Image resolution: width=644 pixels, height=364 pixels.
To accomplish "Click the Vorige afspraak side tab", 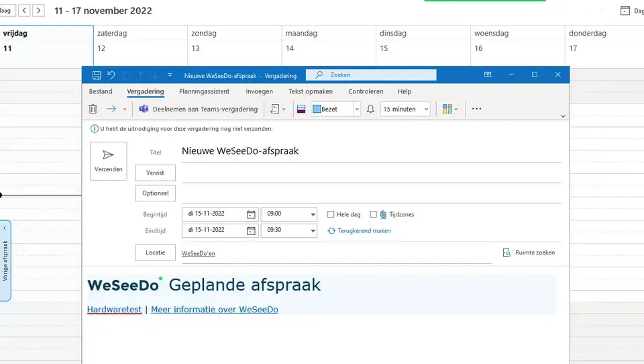I will click(x=5, y=261).
